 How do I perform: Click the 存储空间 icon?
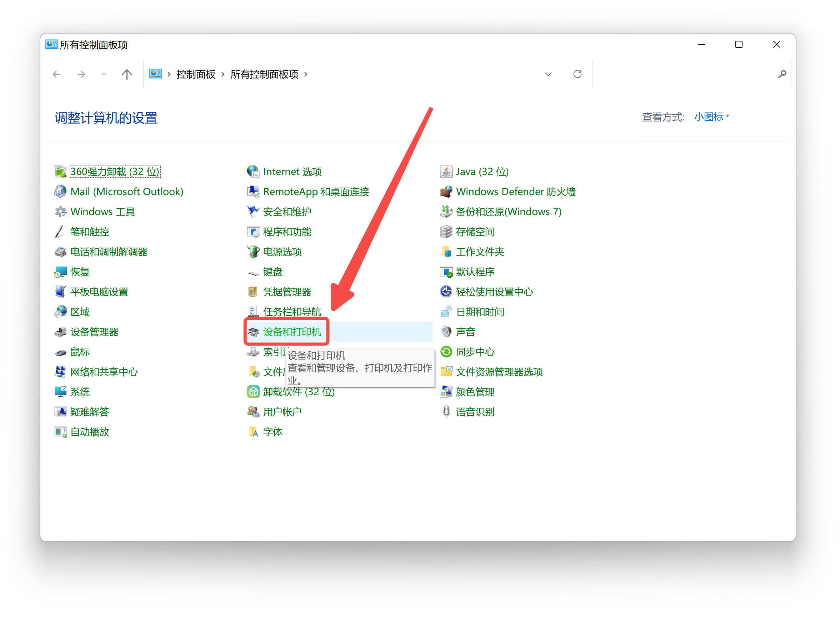446,232
